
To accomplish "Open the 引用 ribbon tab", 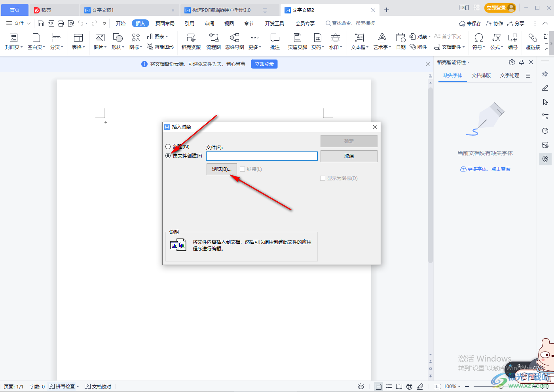I will [190, 23].
